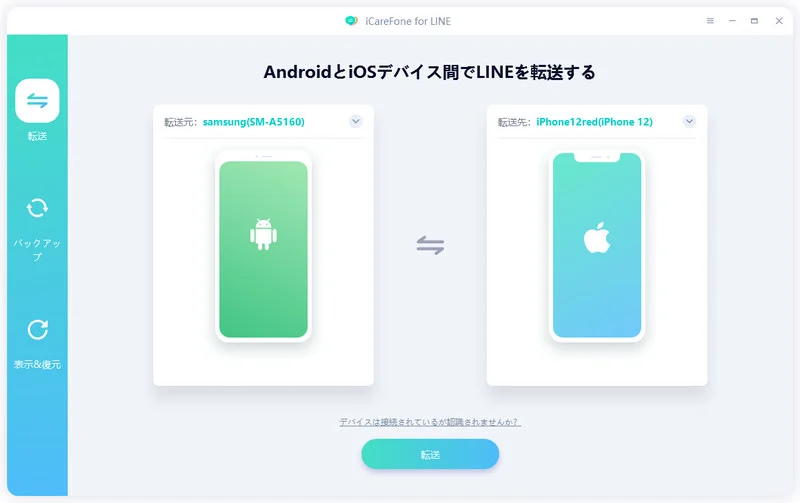Switch to the 表示&復元 tab label
The height and width of the screenshot is (503, 800).
pyautogui.click(x=37, y=364)
